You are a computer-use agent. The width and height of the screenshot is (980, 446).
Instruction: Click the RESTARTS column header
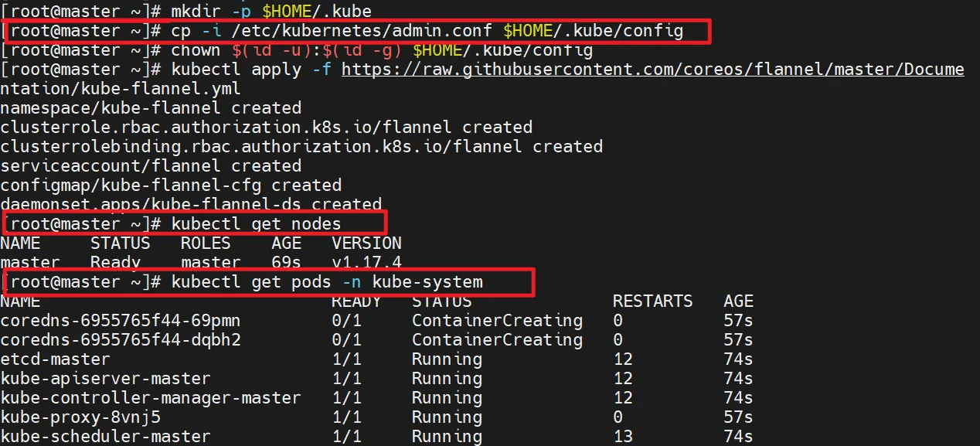click(652, 301)
